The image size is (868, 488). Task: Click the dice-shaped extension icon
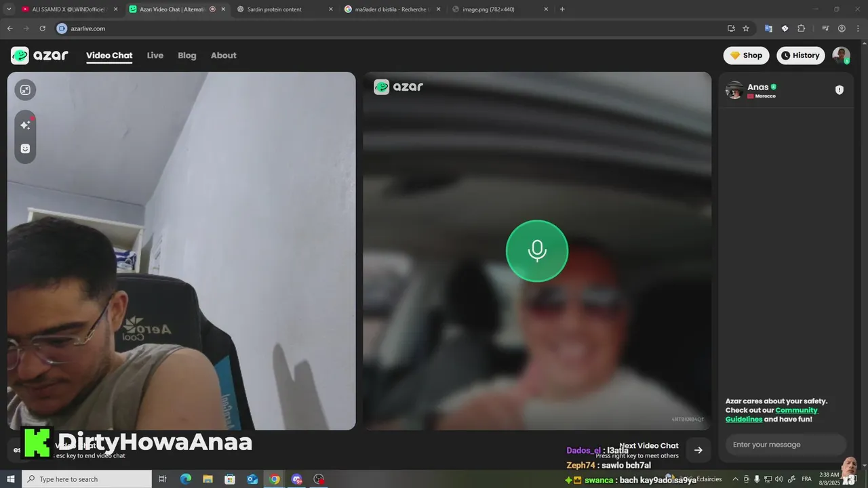tap(785, 28)
